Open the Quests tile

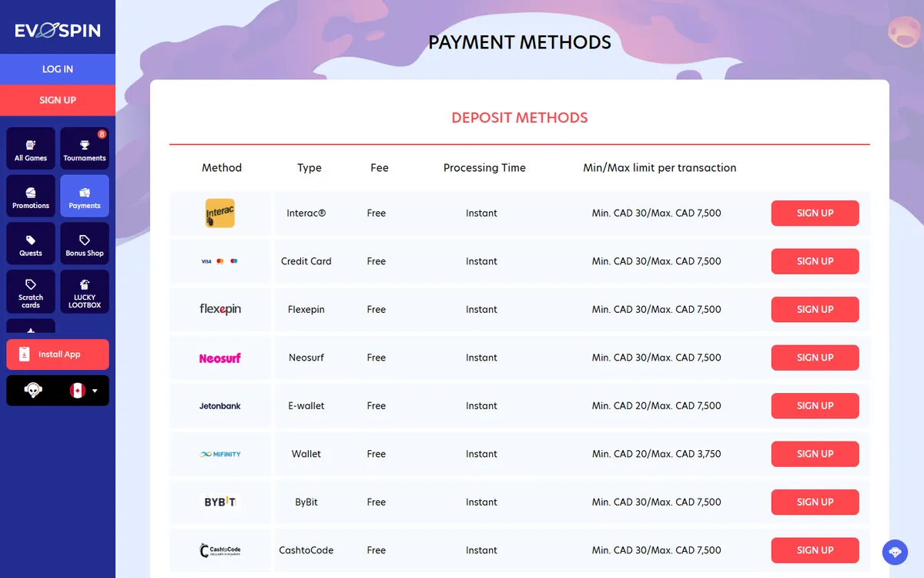[31, 244]
